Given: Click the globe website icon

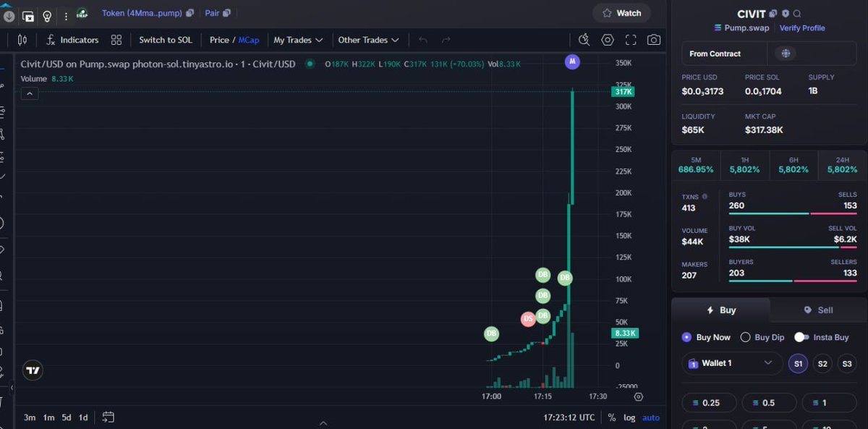Looking at the screenshot, I should tap(786, 54).
